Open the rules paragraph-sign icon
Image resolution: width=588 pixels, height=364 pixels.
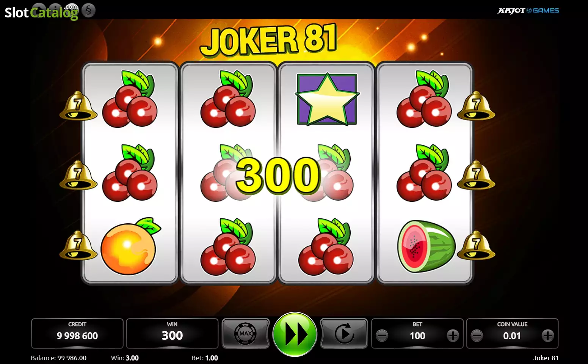pos(88,10)
